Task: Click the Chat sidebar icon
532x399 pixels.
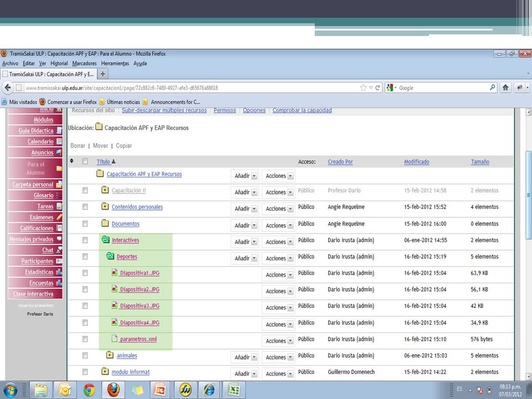Action: 59,250
